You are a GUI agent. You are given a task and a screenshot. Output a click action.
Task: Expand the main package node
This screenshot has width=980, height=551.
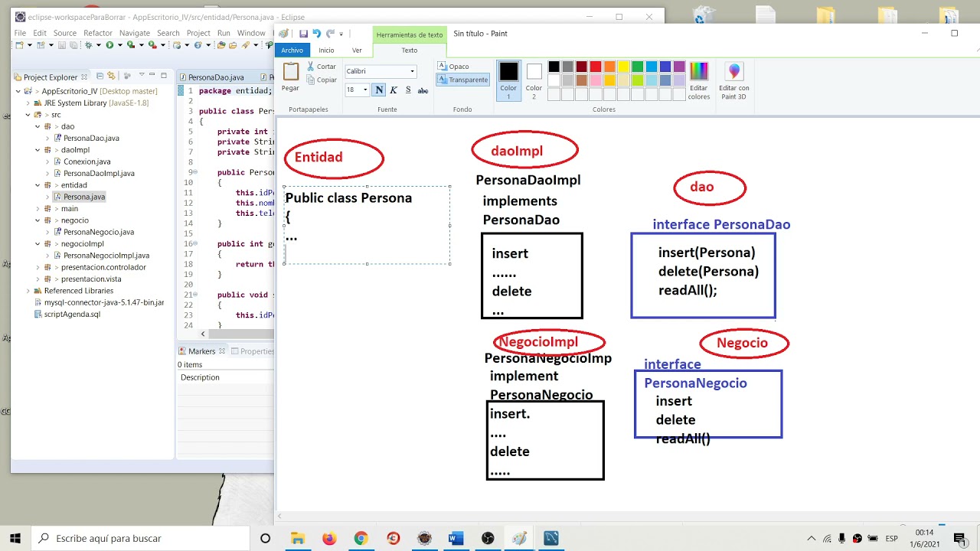(38, 208)
